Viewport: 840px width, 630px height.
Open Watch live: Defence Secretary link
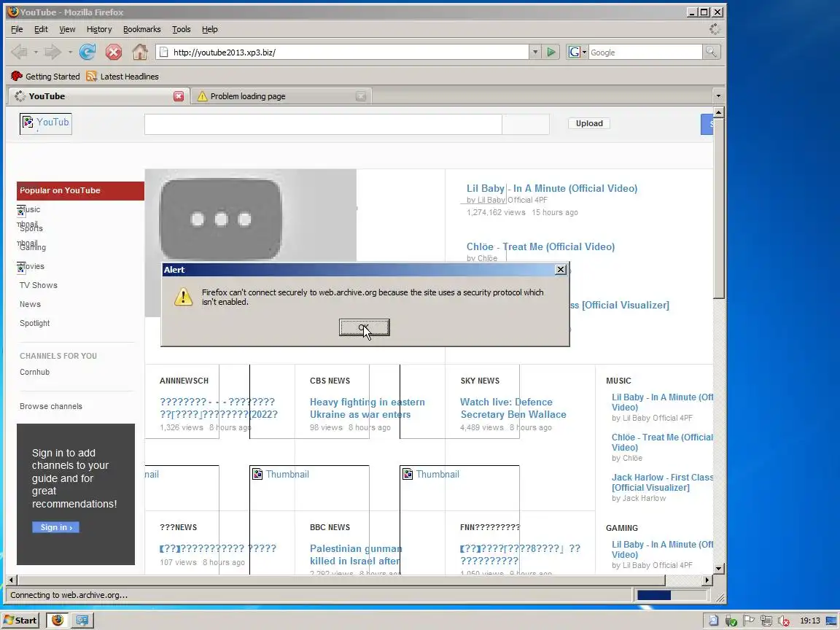(513, 408)
